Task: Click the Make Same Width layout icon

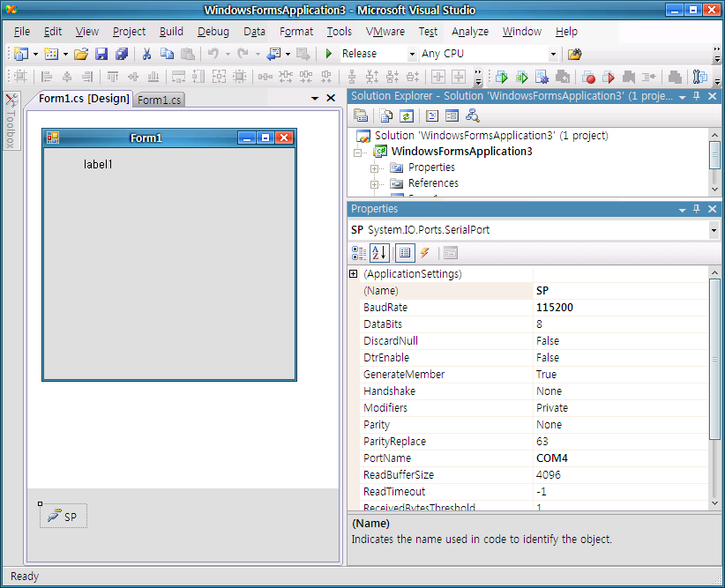Action: point(178,77)
